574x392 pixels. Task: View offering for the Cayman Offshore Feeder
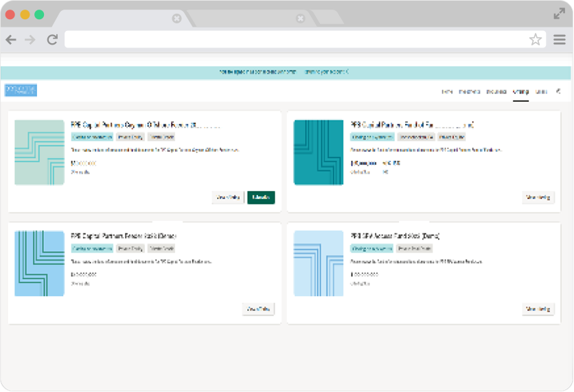pos(228,197)
